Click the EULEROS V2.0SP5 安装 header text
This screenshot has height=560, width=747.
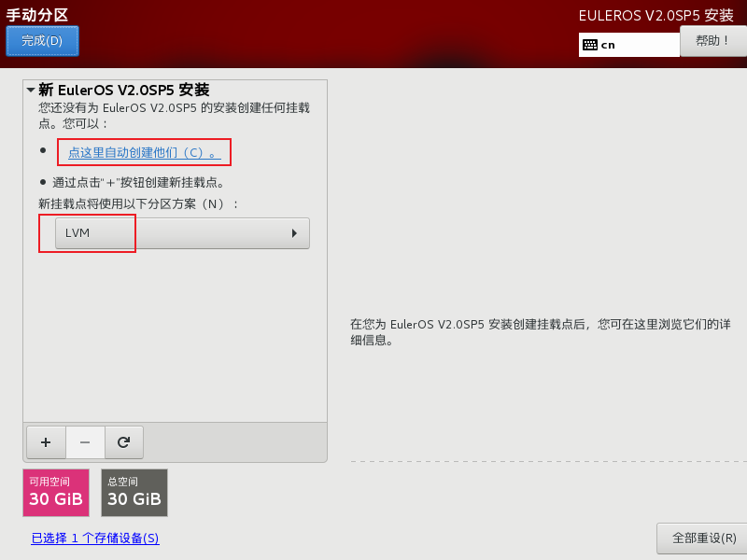656,16
